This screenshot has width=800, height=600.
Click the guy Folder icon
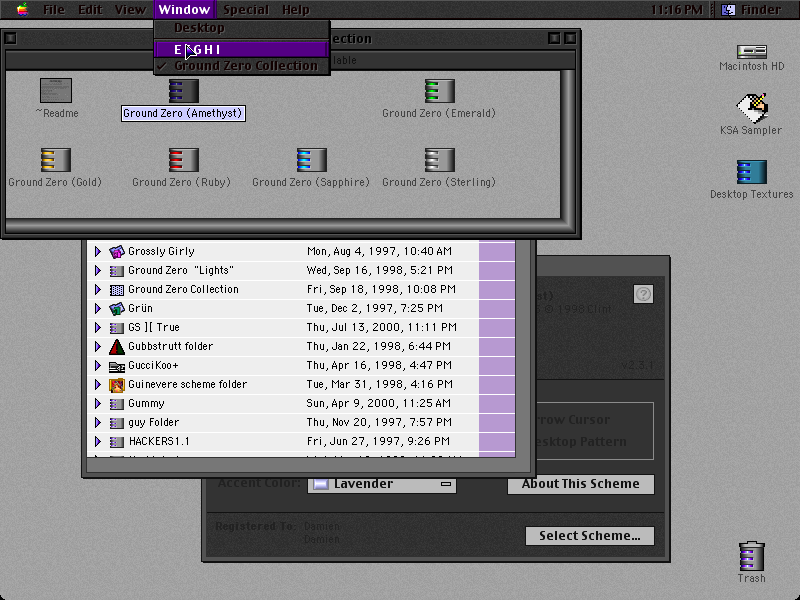117,422
